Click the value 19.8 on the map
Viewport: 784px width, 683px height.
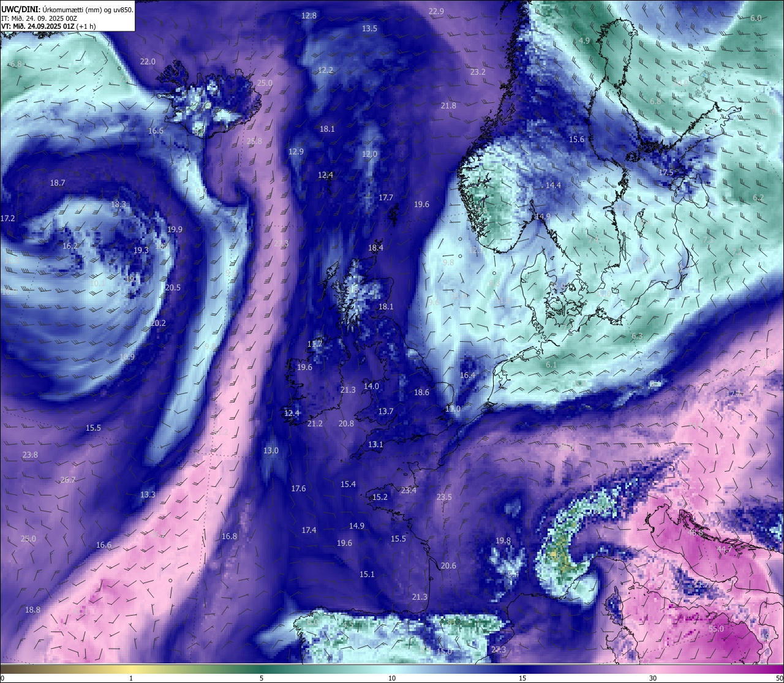point(503,540)
